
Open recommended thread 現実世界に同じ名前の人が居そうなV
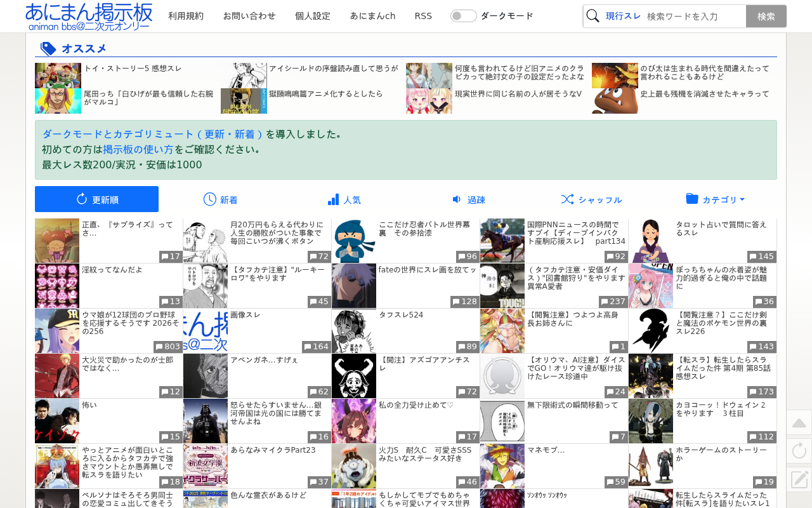(518, 93)
